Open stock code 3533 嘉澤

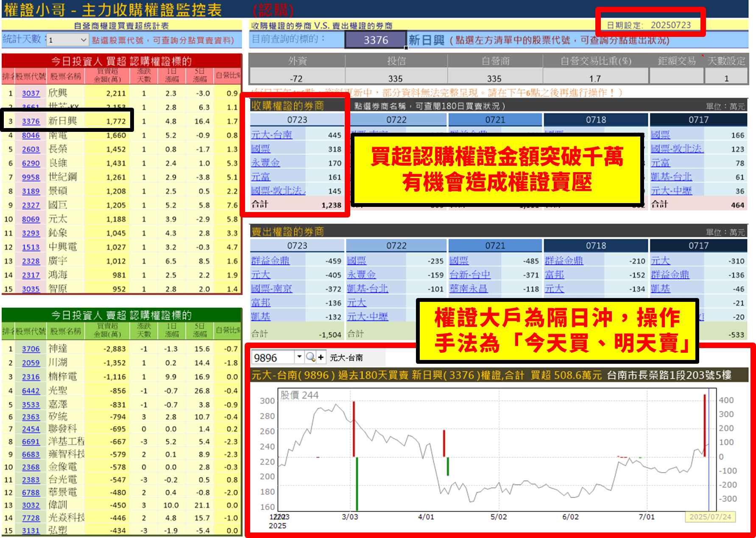click(x=31, y=405)
